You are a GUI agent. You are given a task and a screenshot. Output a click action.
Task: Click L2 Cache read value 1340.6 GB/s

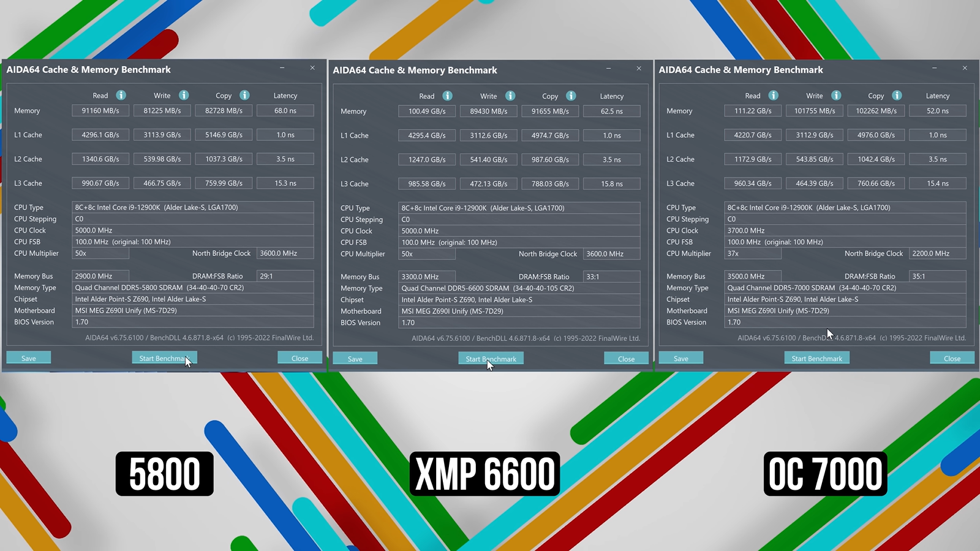tap(100, 159)
